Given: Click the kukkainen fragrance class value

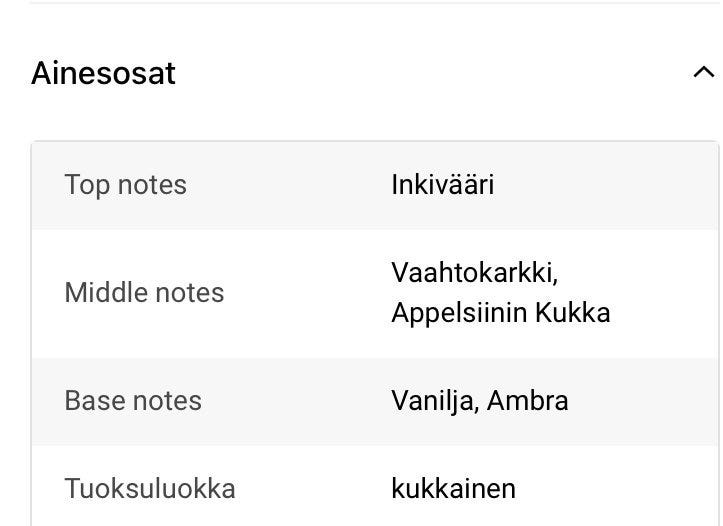Looking at the screenshot, I should [x=453, y=489].
